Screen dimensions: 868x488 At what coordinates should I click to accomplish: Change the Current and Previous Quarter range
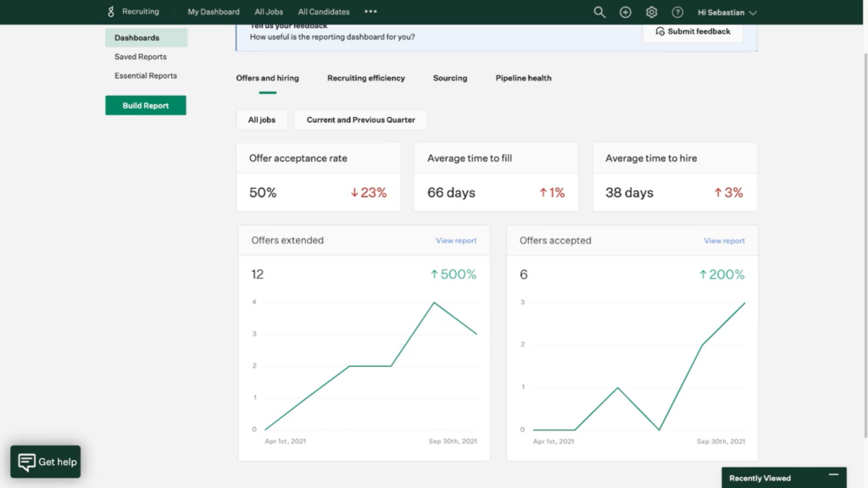point(361,120)
